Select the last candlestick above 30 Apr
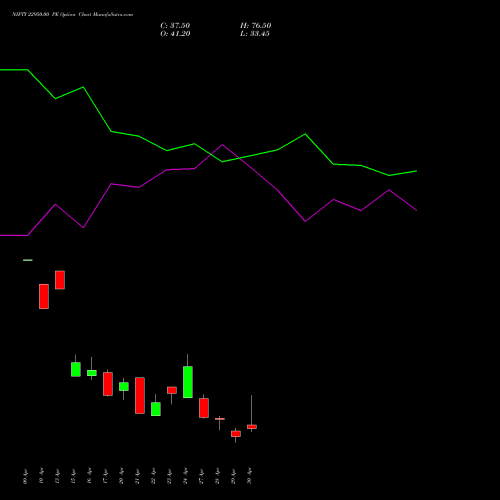This screenshot has height=500, width=500. (252, 427)
